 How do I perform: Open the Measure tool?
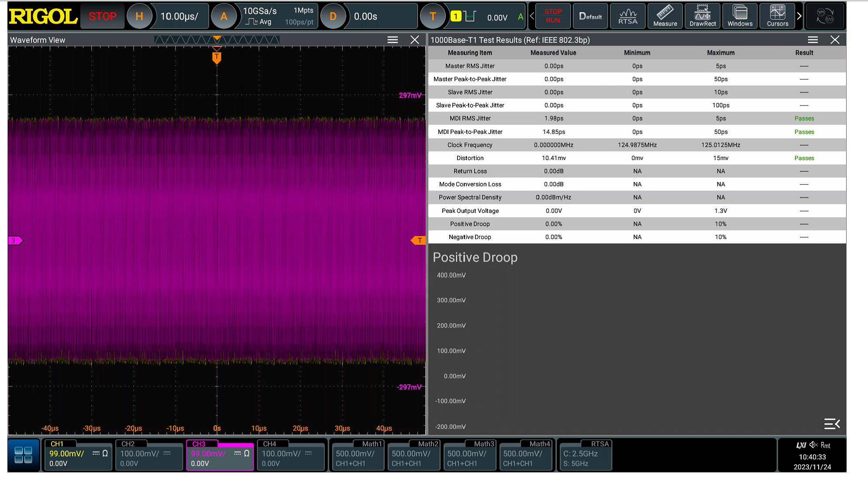[665, 16]
